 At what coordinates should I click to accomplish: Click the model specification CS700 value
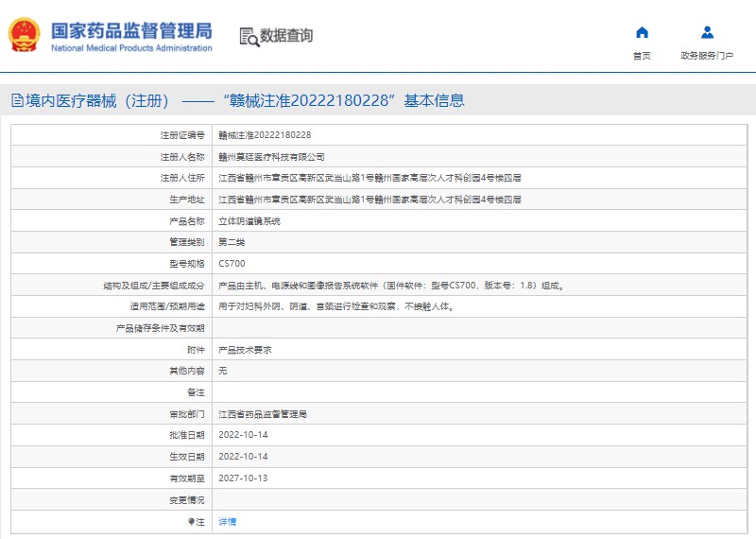232,264
